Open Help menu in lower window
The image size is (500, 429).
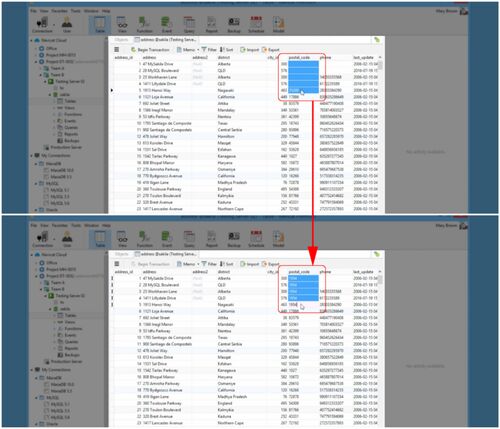coord(106,225)
